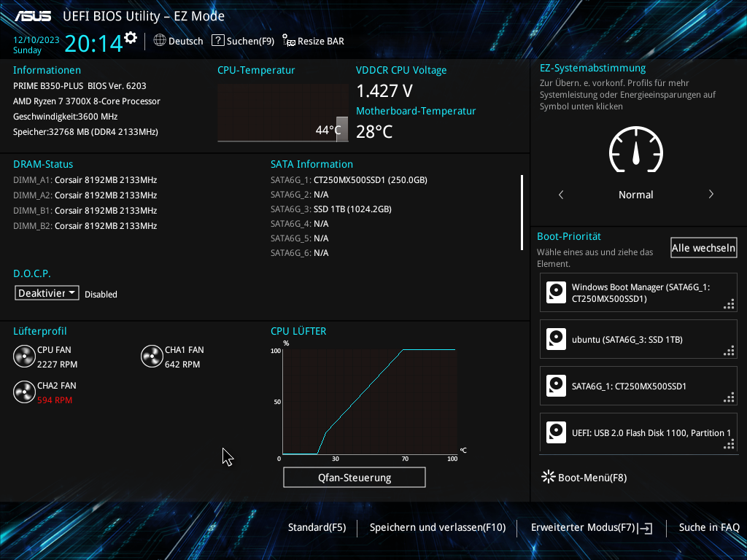This screenshot has width=747, height=560.
Task: Click drag handle of ubuntu boot entry
Action: [x=729, y=351]
